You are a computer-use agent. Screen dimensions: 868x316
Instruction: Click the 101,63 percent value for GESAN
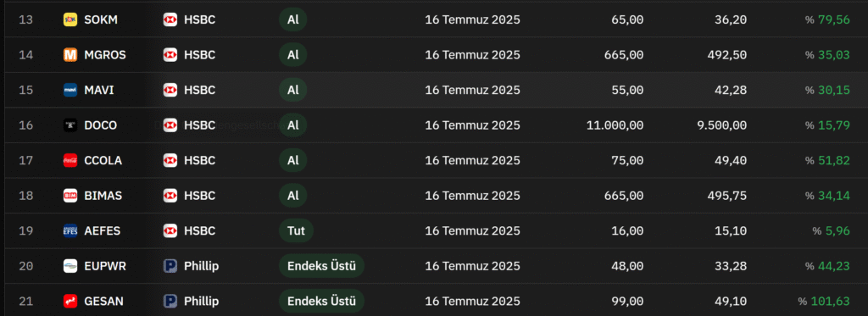831,301
